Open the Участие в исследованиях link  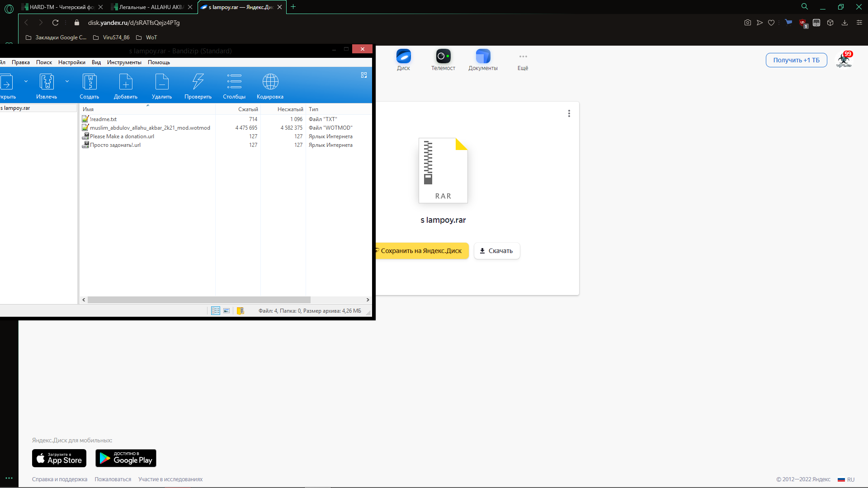[x=170, y=479]
